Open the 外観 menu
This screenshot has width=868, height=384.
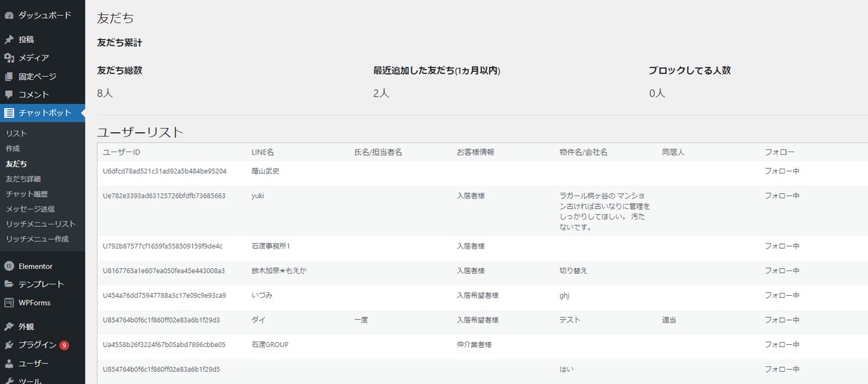pos(26,327)
